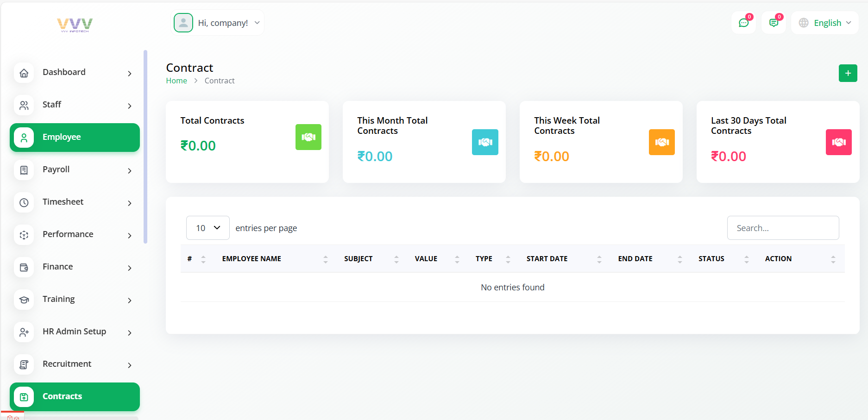Expand the HR Admin Setup menu chevron

click(130, 332)
